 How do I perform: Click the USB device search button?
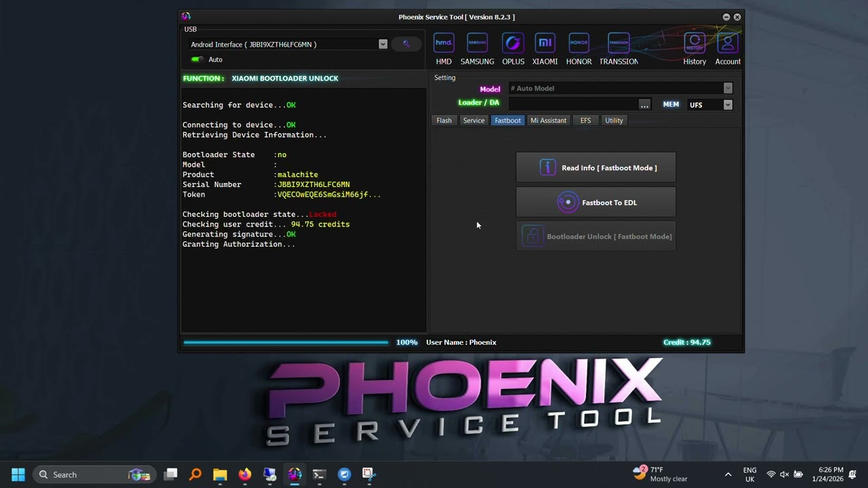406,44
